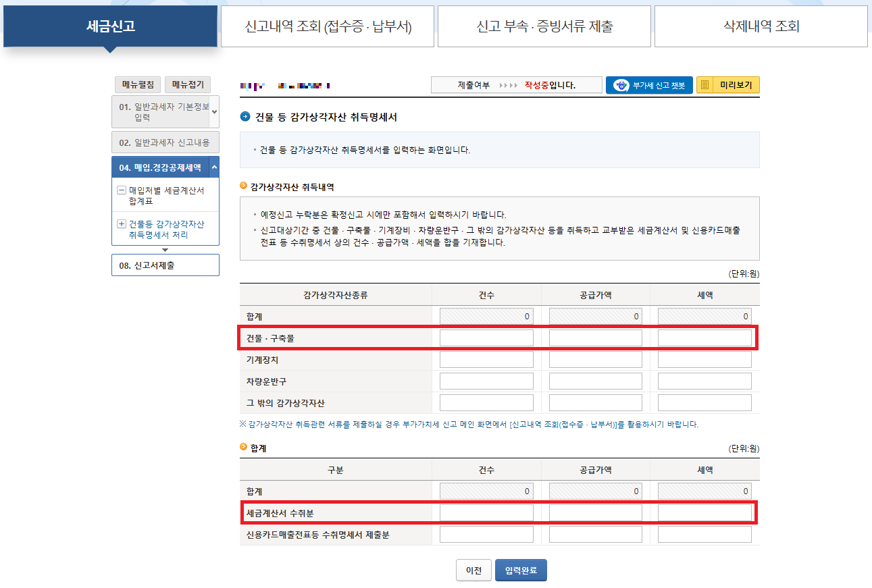This screenshot has height=588, width=872.
Task: Open the 신고 부속·증빙서류 제출 tab
Action: (544, 26)
